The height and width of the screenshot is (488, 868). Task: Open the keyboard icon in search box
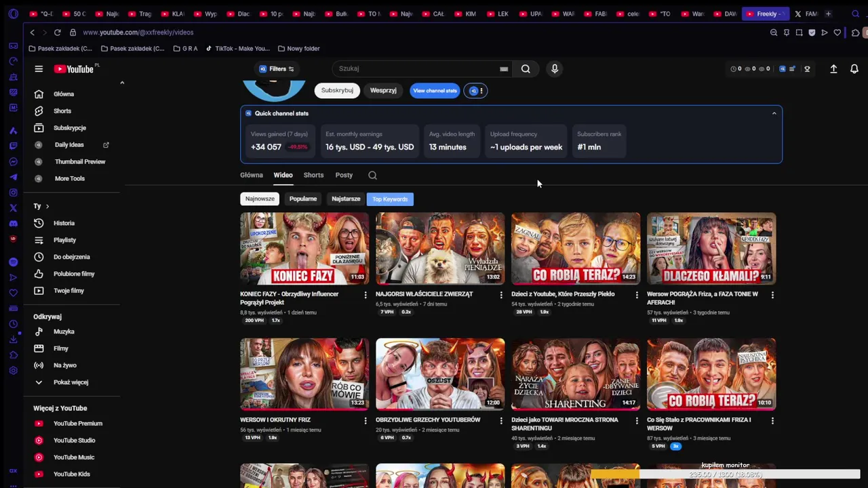point(504,68)
